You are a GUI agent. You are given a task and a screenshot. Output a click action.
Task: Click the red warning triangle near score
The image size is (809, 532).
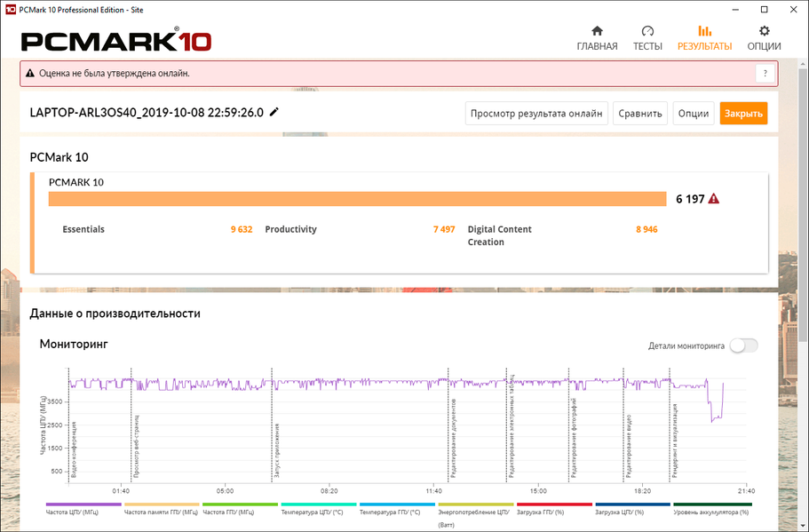click(714, 199)
